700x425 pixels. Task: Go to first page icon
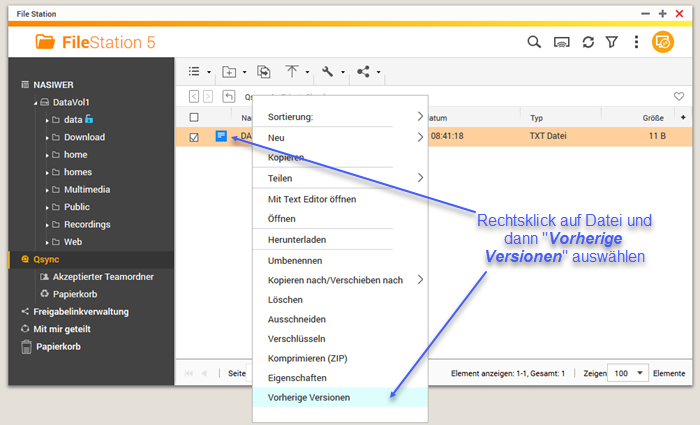(x=189, y=373)
